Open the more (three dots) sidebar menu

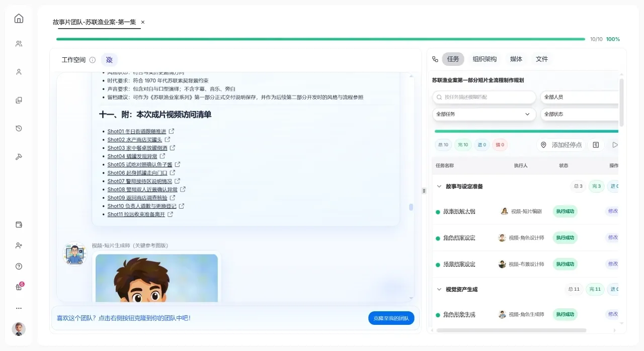19,308
